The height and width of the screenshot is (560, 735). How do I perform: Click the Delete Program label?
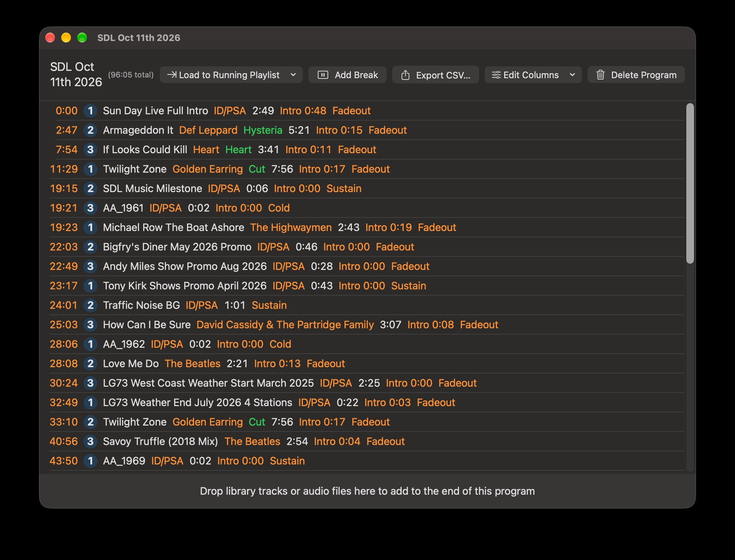click(644, 75)
